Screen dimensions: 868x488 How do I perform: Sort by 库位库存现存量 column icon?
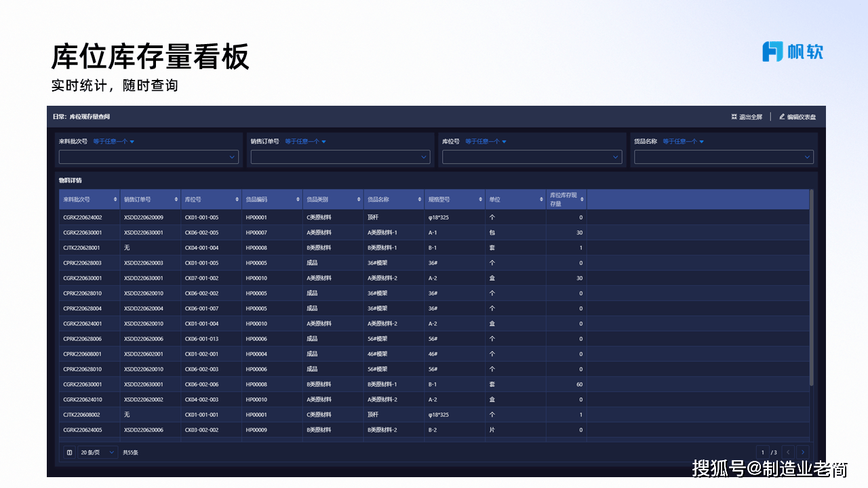point(582,200)
